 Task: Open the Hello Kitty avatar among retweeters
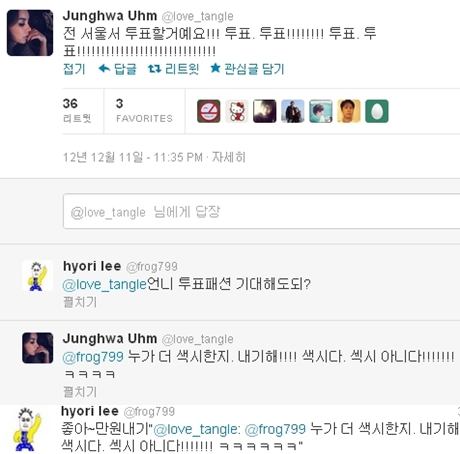tap(237, 111)
